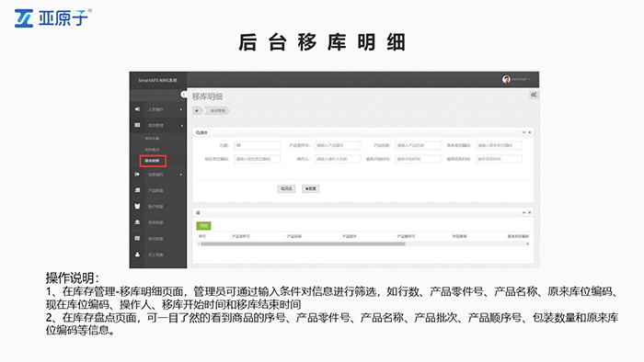Click the 原来库位编码 table column header
The width and height of the screenshot is (644, 362).
coord(518,236)
